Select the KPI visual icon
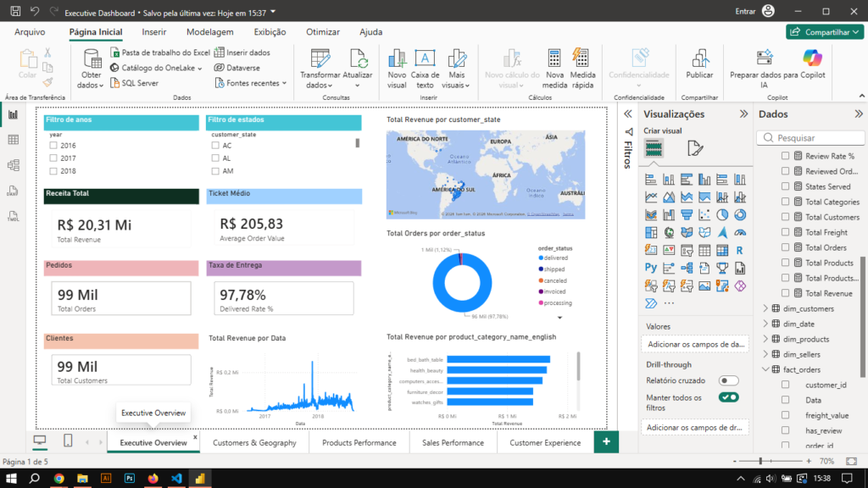868x488 pixels. (x=669, y=250)
